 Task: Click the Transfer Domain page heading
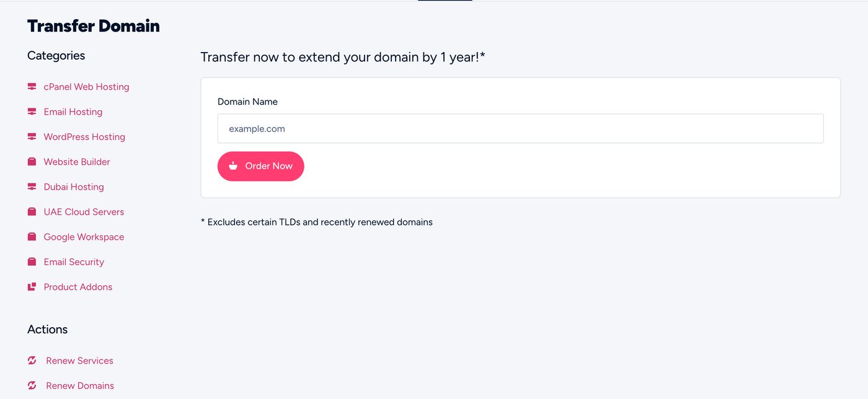94,26
